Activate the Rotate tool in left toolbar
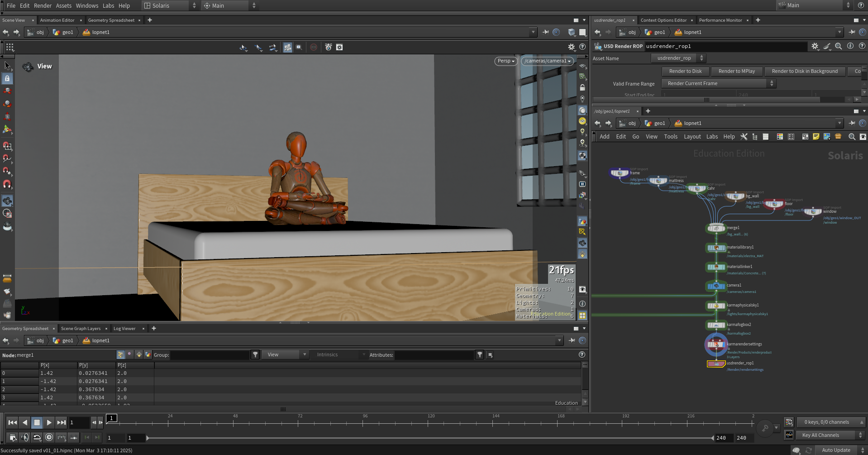This screenshot has height=455, width=868. 7,104
